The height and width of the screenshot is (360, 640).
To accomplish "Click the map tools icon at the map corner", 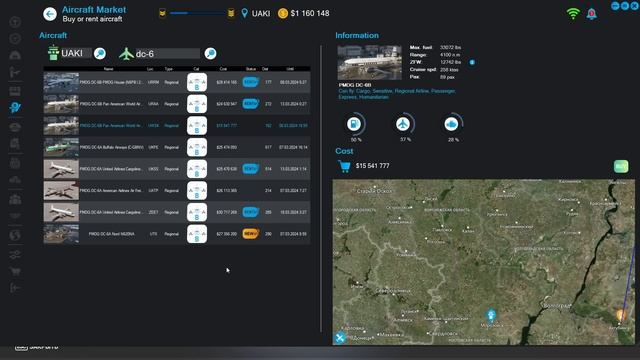I will point(340,338).
